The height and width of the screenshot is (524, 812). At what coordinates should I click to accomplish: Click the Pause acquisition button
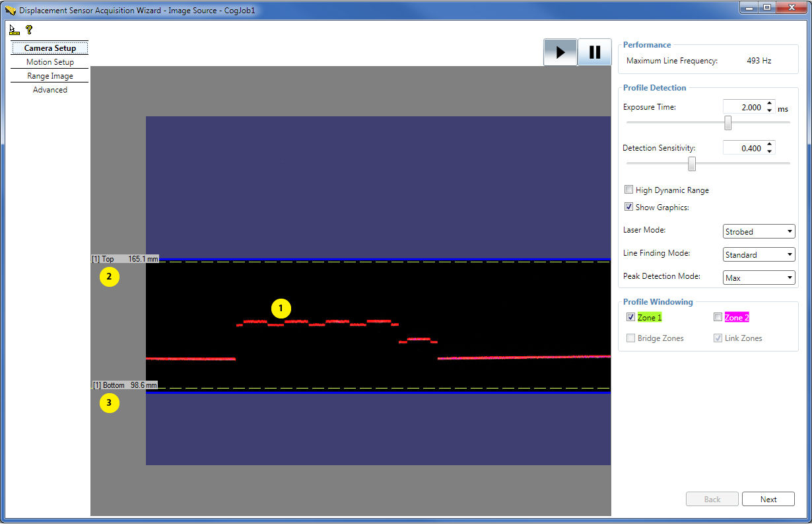[593, 52]
